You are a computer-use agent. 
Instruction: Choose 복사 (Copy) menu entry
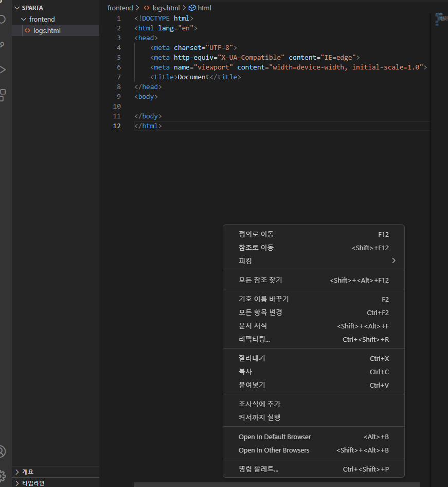tap(314, 372)
